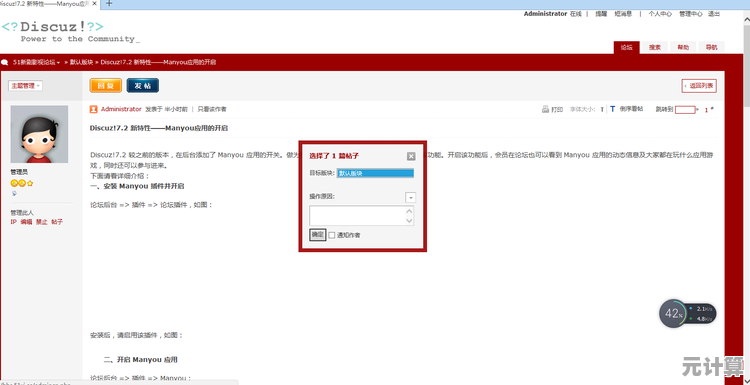
Task: Click the orange 回复 button
Action: tap(106, 86)
